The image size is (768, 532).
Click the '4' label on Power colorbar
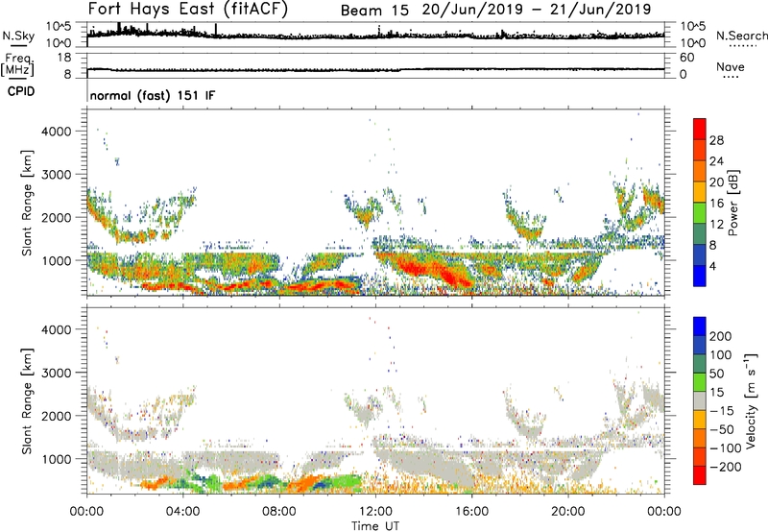[x=713, y=267]
